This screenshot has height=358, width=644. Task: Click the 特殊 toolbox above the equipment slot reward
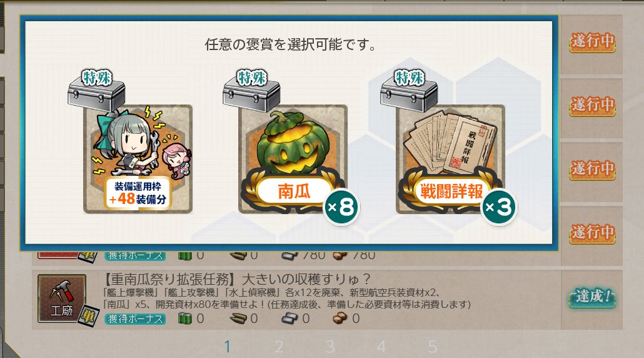[96, 91]
